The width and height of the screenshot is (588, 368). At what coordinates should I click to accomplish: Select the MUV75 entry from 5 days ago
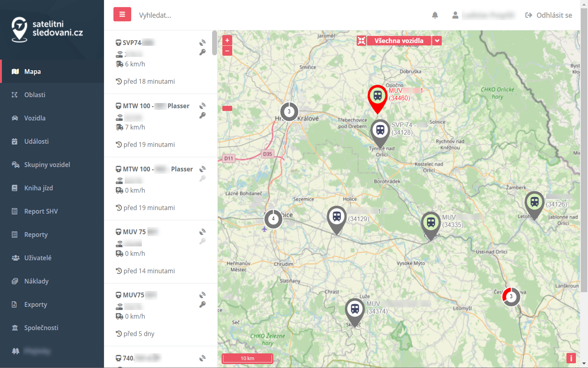(161, 315)
